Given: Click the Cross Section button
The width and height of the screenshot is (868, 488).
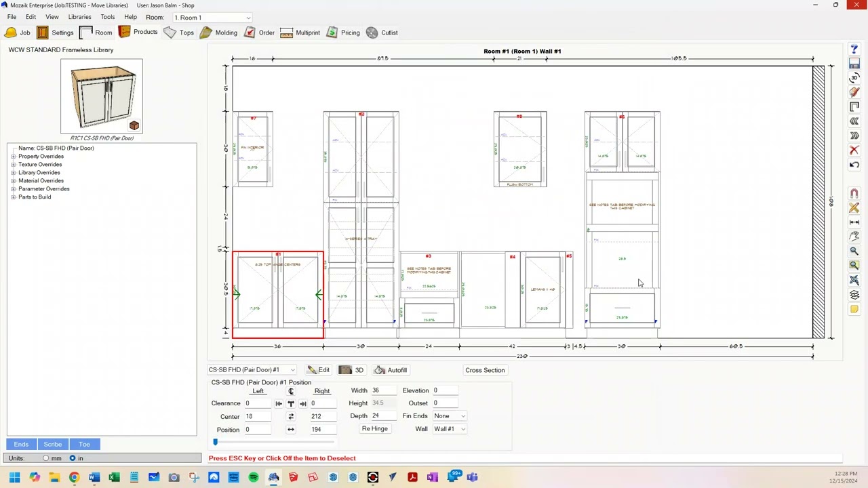Looking at the screenshot, I should [x=485, y=370].
